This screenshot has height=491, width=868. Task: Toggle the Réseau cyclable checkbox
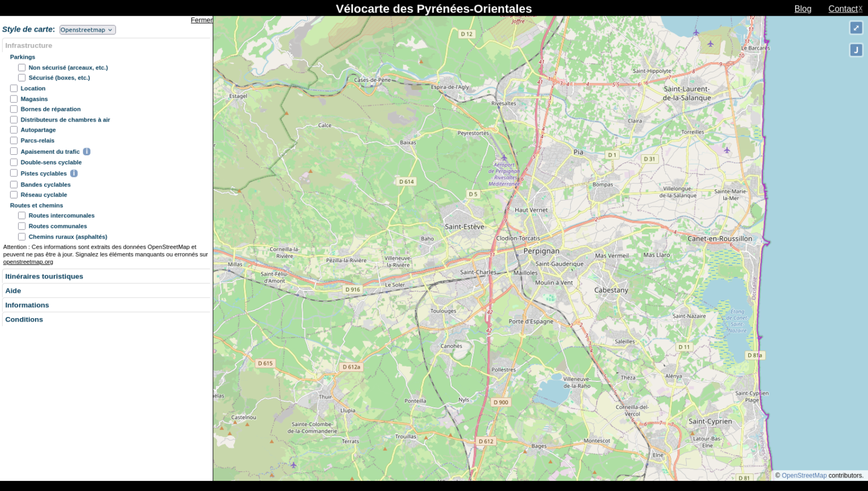point(14,195)
